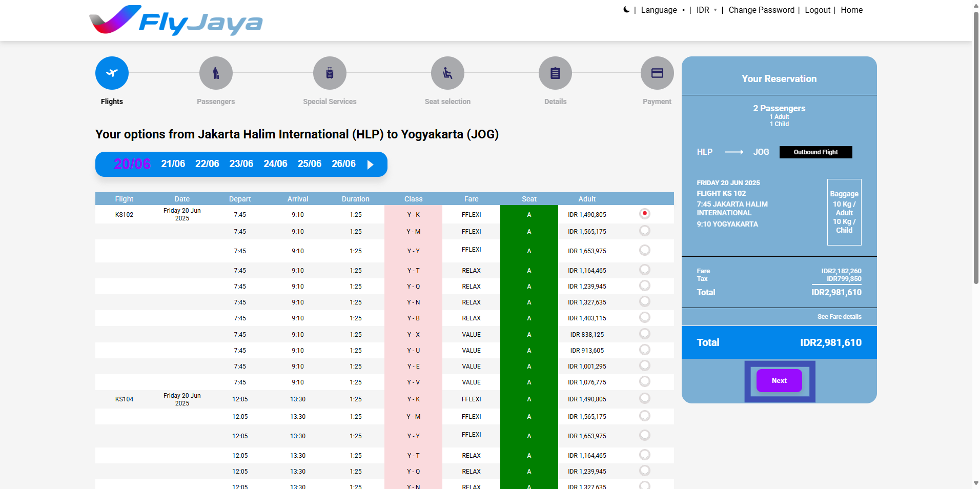The image size is (980, 489).
Task: Open the Language dropdown
Action: [663, 10]
